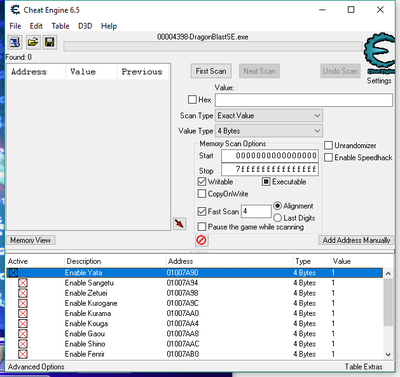The width and height of the screenshot is (400, 377).
Task: Click the Enable Shino description
Action: pyautogui.click(x=85, y=344)
